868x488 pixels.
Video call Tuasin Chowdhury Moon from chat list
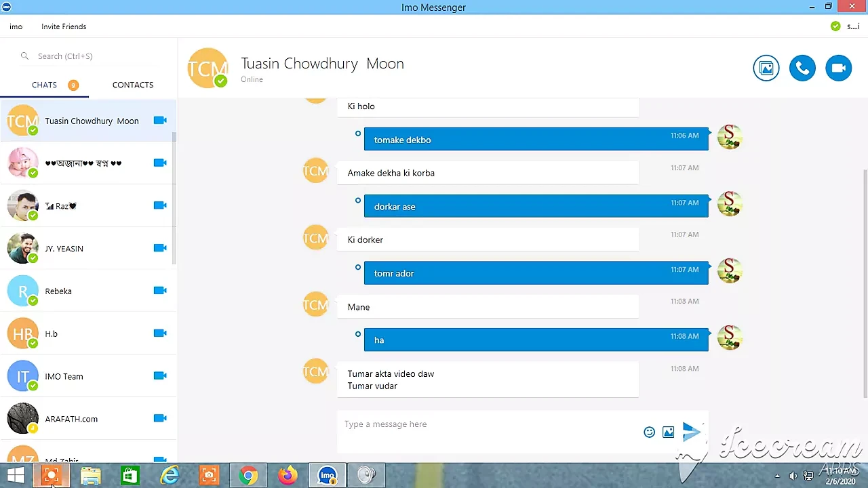click(160, 121)
